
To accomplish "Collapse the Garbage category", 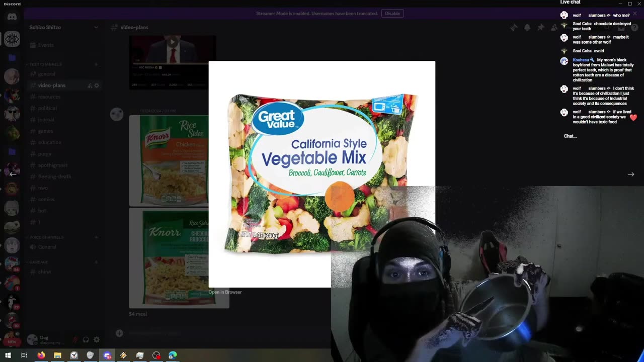I will pyautogui.click(x=38, y=262).
